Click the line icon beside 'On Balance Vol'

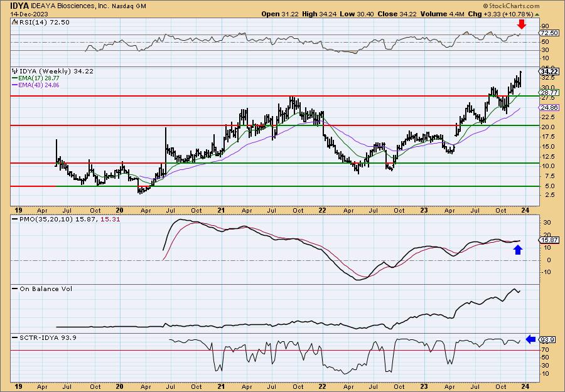coord(15,289)
